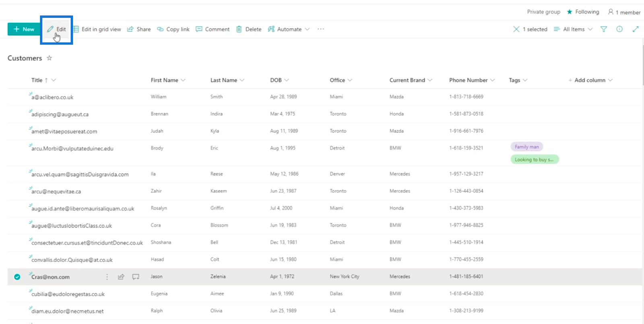Select First Name cell William
This screenshot has height=324, width=644.
pos(159,97)
